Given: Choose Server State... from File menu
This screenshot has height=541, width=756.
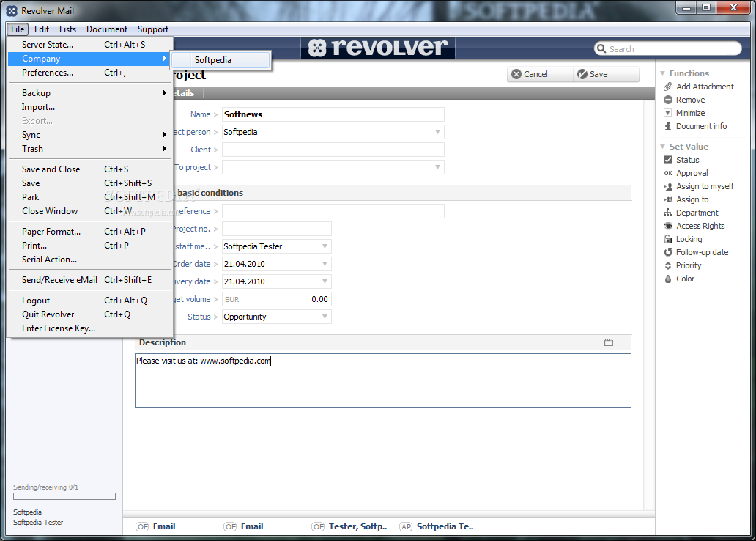Looking at the screenshot, I should click(x=89, y=45).
